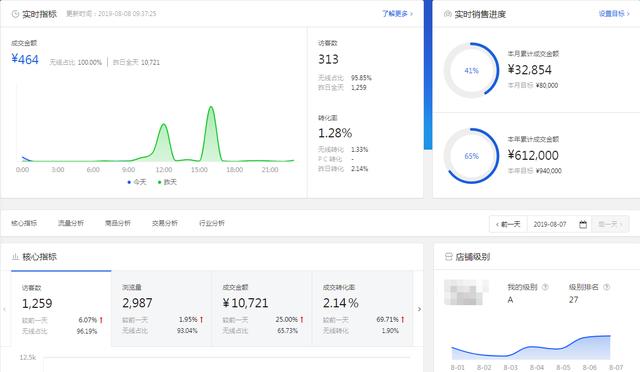Click the help icon next to 我的级别
640x372 pixels.
pos(545,287)
